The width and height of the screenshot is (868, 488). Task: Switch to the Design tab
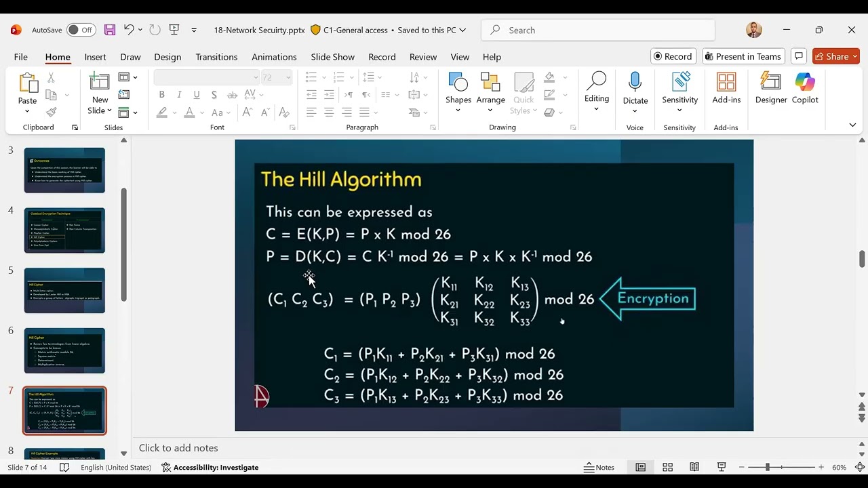click(167, 57)
